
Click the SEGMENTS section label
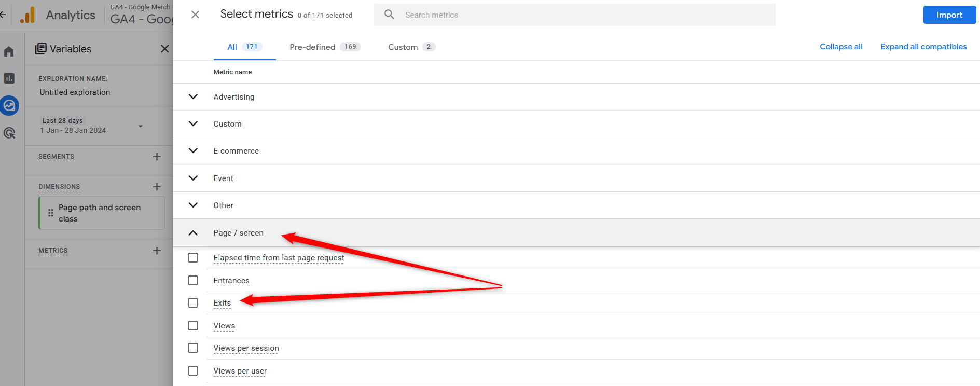tap(56, 157)
